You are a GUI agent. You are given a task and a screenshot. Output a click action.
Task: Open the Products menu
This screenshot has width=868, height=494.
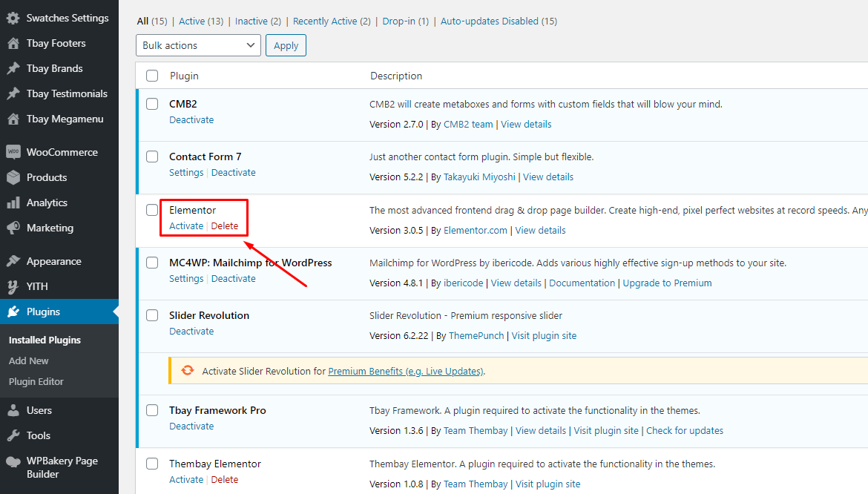click(47, 177)
